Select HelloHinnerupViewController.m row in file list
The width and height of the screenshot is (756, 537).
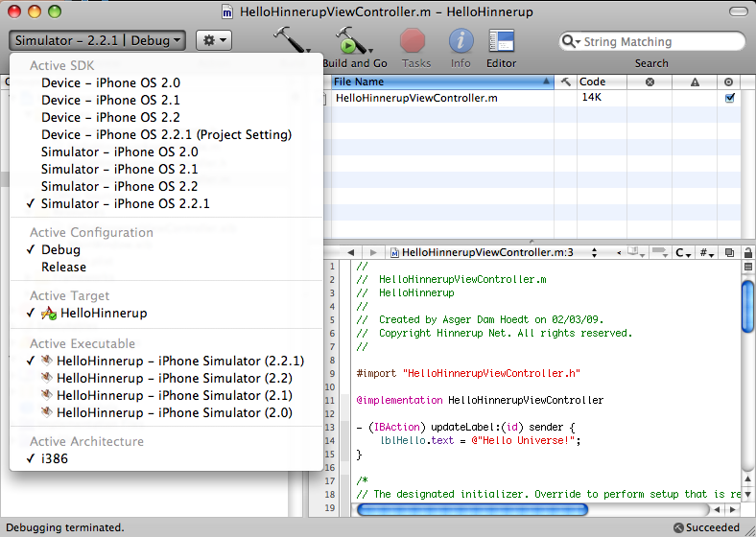point(532,99)
